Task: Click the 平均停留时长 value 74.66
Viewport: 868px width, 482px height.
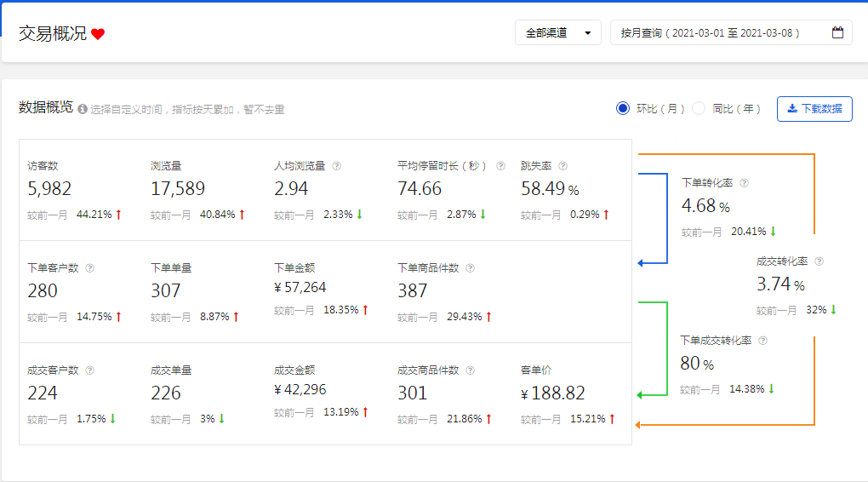Action: pos(420,189)
